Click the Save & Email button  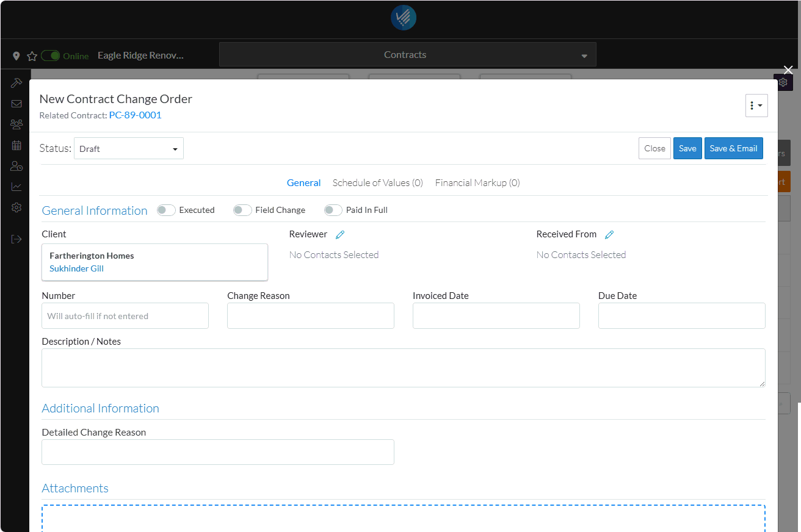point(733,149)
